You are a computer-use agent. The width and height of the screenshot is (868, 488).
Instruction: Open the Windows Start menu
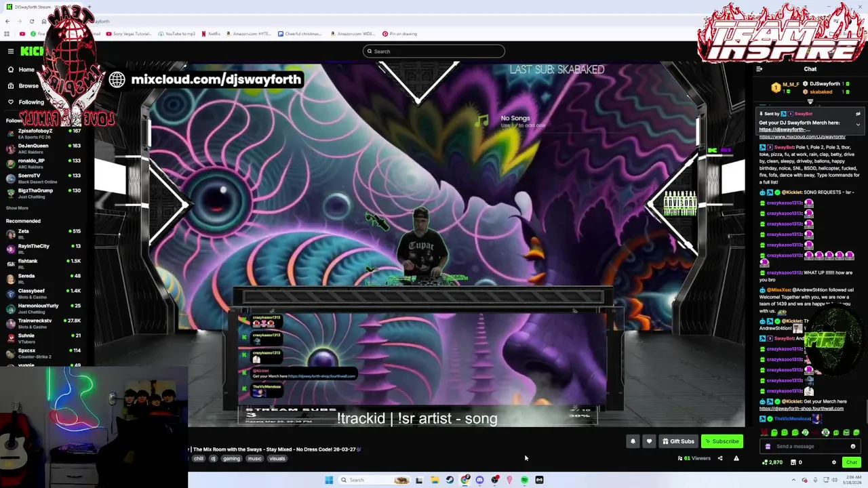tap(329, 480)
